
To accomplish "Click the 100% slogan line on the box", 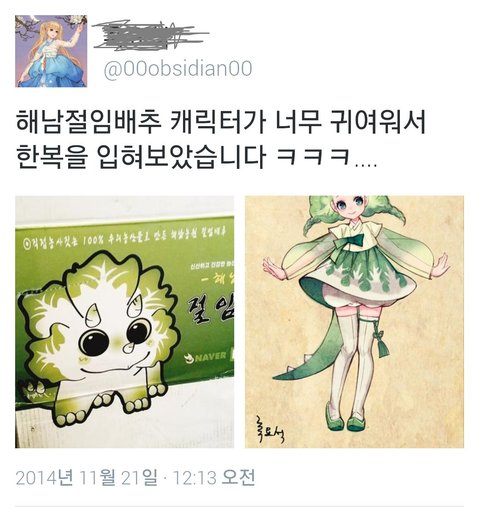I will pyautogui.click(x=125, y=239).
